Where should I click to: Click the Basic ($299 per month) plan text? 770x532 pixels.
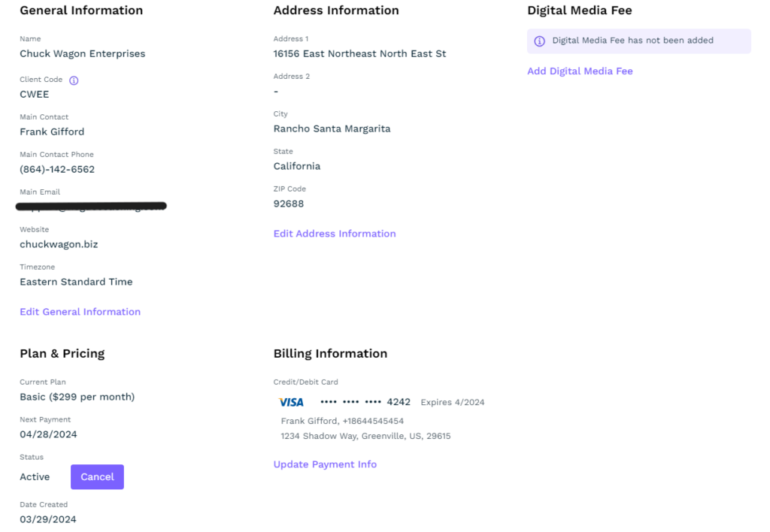(77, 397)
